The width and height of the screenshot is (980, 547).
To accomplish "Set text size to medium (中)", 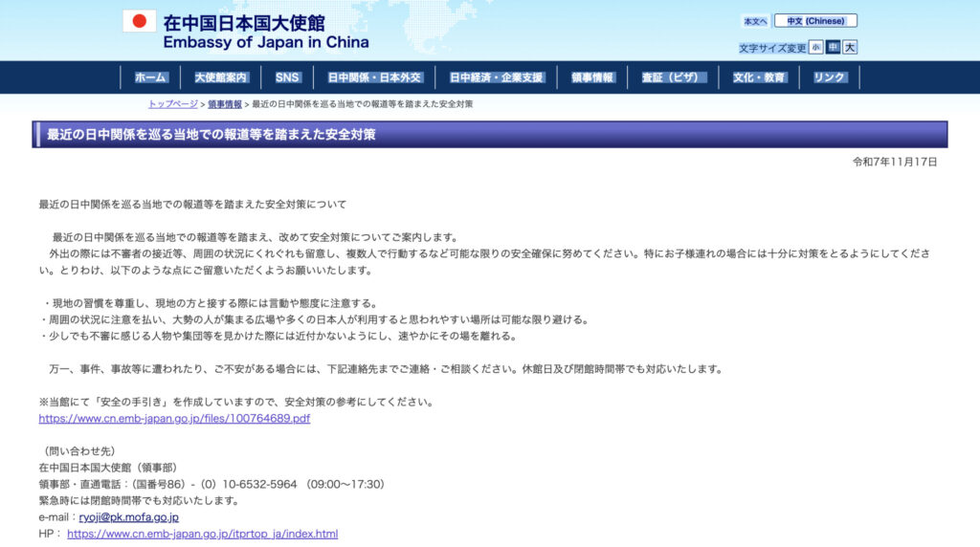I will coord(833,47).
